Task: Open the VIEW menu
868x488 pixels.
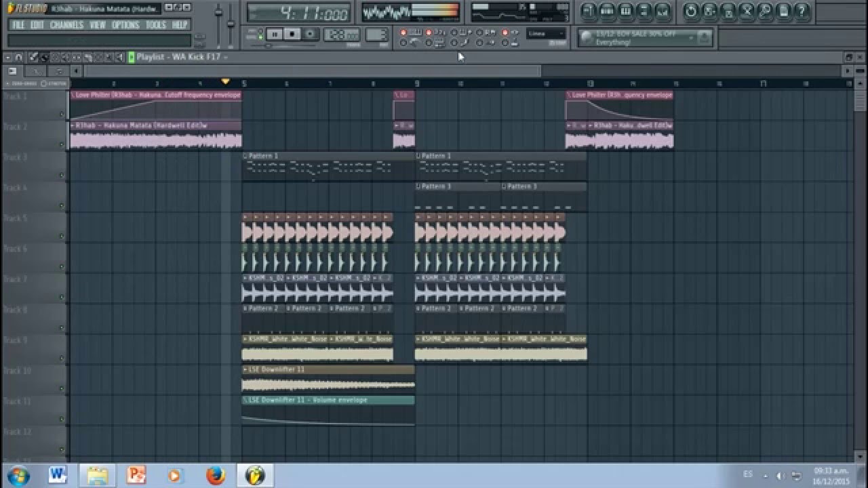Action: [x=98, y=25]
